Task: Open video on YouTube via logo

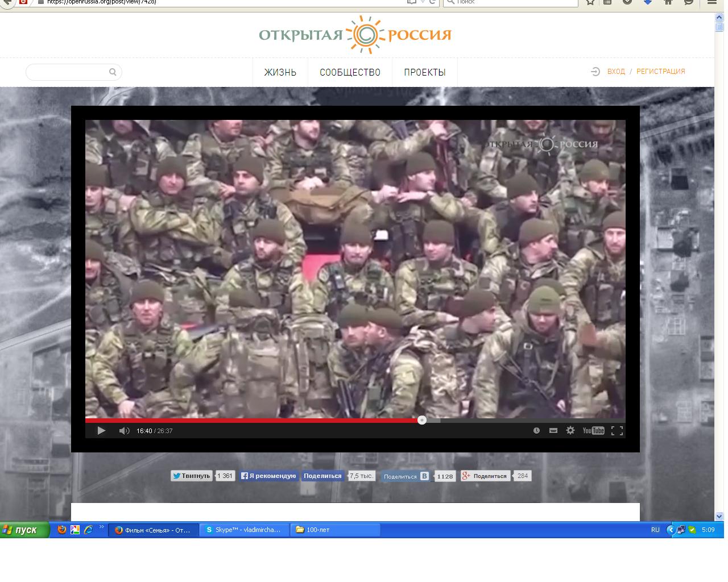Action: (x=593, y=431)
